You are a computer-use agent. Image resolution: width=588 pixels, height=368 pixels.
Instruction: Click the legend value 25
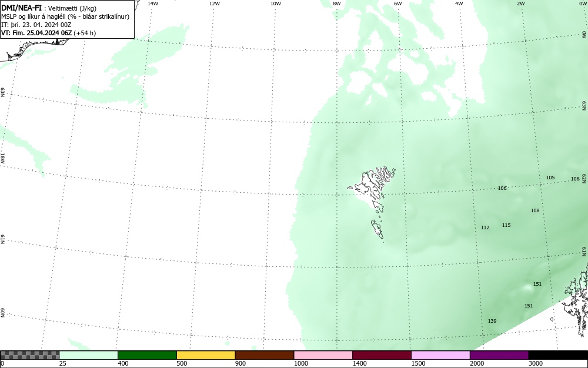coord(63,363)
